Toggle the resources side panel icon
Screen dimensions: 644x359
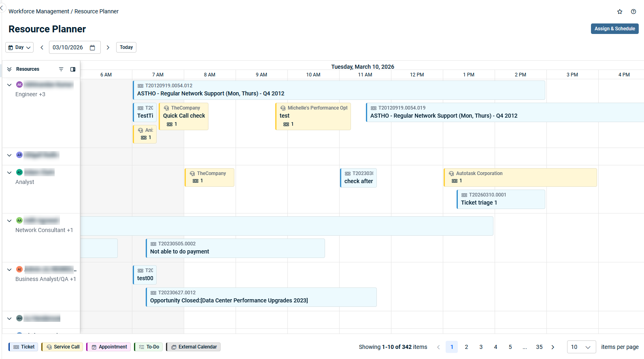pyautogui.click(x=73, y=70)
